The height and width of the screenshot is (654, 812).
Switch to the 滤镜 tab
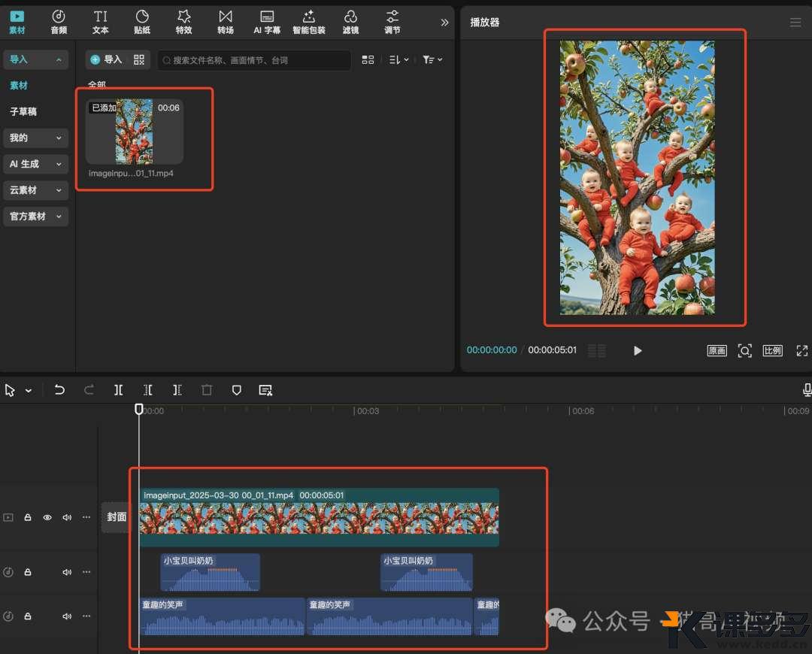pos(350,22)
